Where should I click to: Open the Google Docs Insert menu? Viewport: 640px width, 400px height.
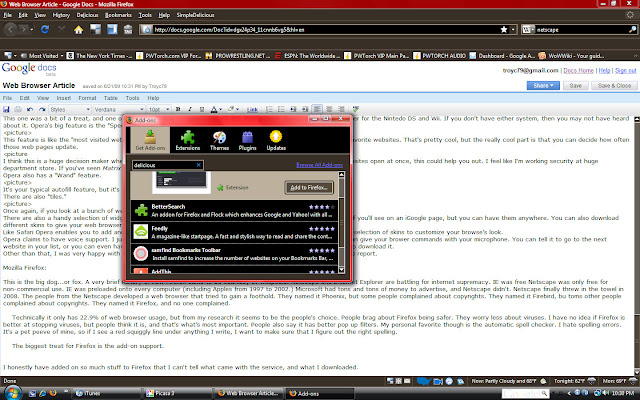(64, 98)
